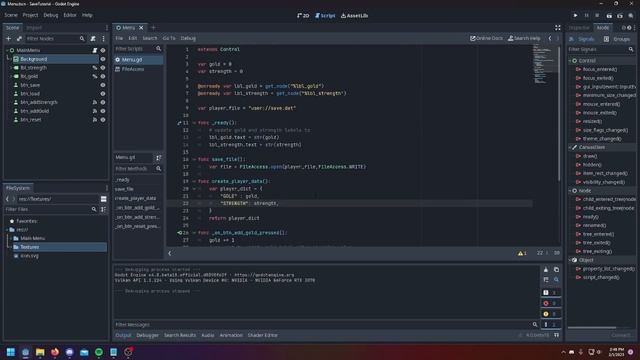Toggle visibility of lbl_gold node
This screenshot has width=640, height=360.
click(x=103, y=76)
